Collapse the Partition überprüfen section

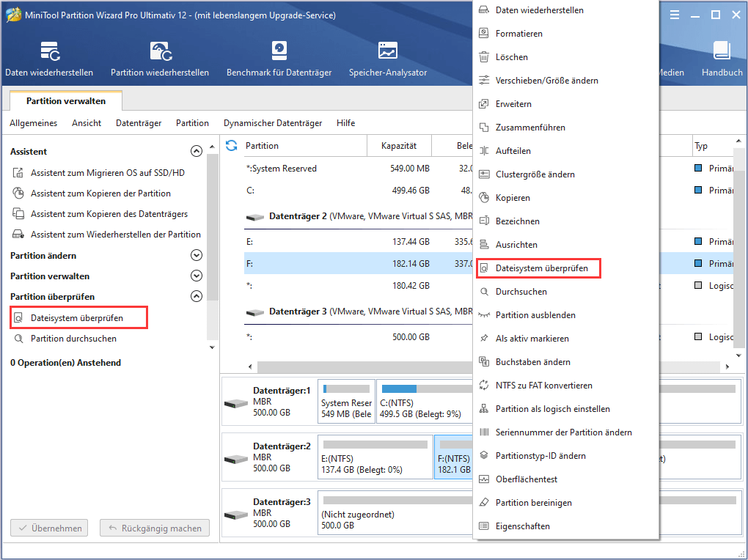pyautogui.click(x=196, y=296)
